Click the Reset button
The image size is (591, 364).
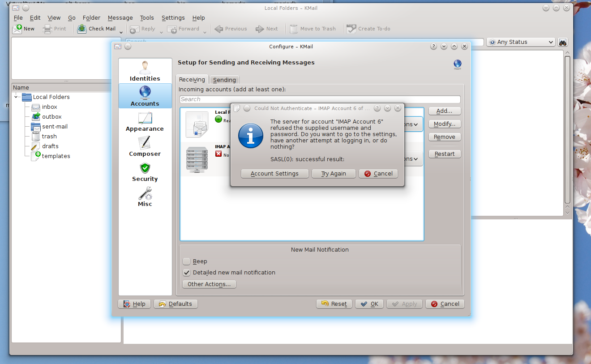(334, 304)
